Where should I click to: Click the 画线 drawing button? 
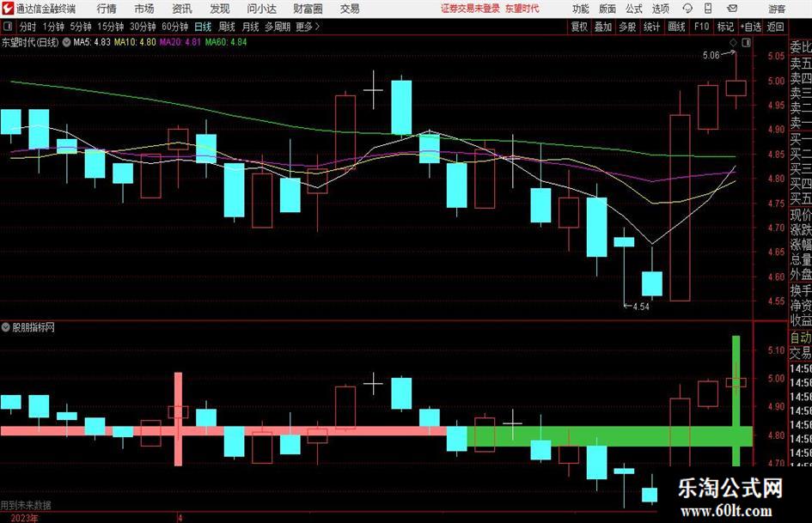[676, 27]
